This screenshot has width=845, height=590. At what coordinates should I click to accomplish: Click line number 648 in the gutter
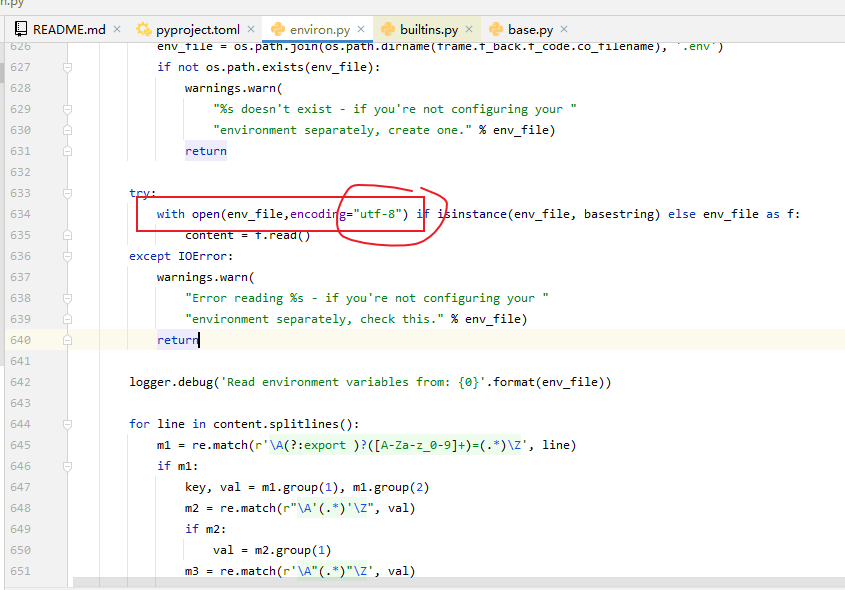coord(20,508)
